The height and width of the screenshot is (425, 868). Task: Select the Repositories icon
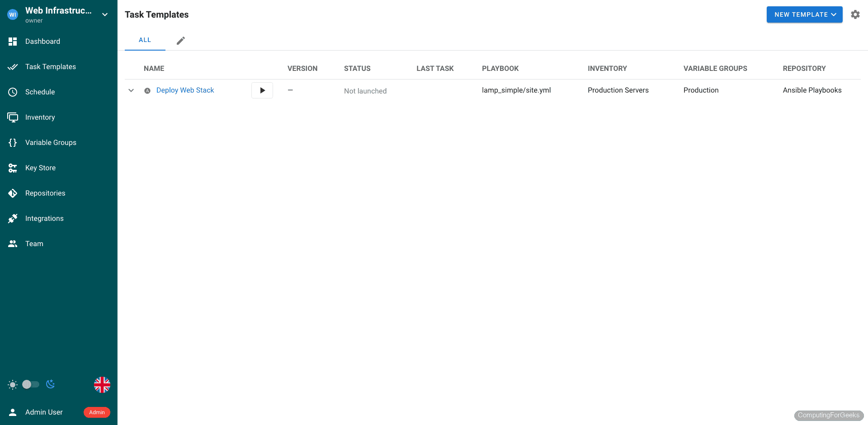click(13, 193)
